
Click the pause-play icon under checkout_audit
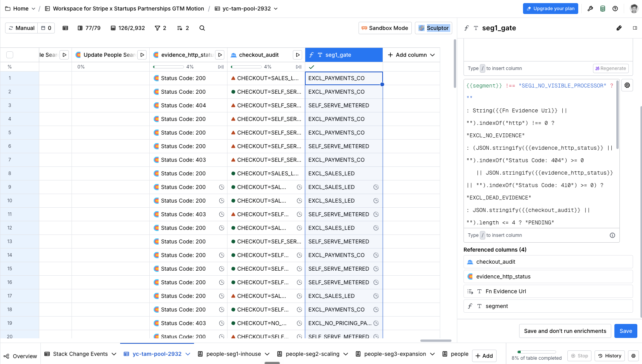[299, 67]
